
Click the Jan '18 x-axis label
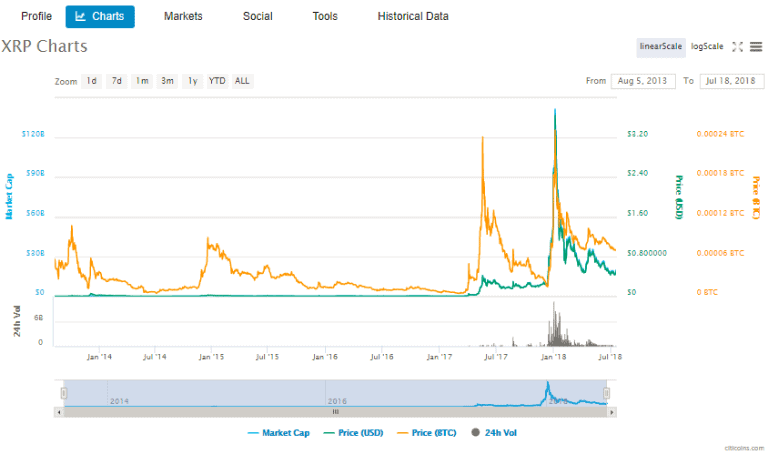[x=553, y=357]
